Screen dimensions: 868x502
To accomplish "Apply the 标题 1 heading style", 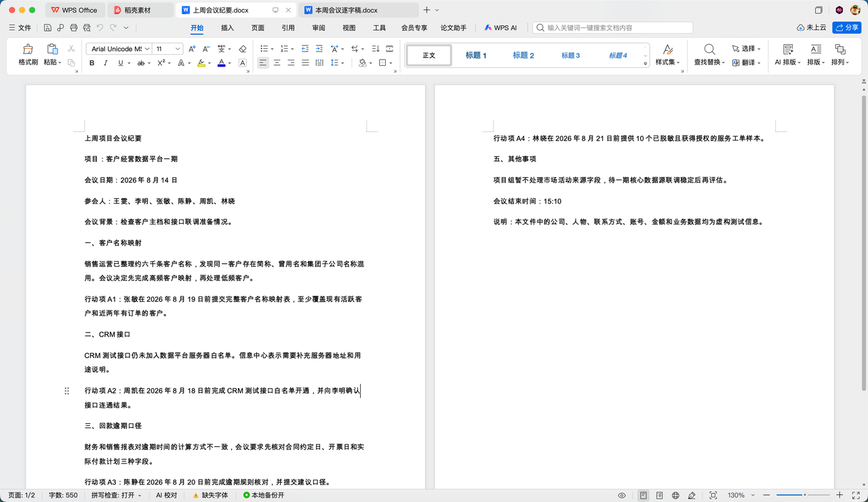I will pos(476,56).
